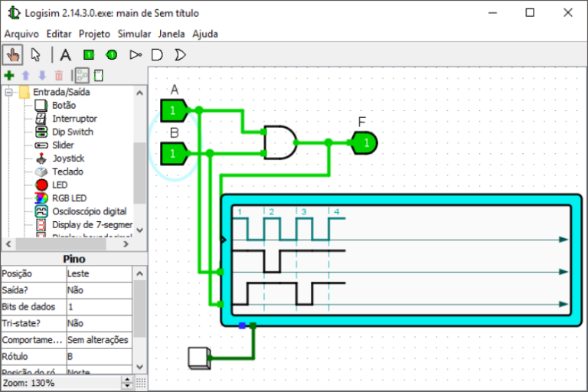
Task: Open the Posição value dropdown
Action: tap(98, 273)
